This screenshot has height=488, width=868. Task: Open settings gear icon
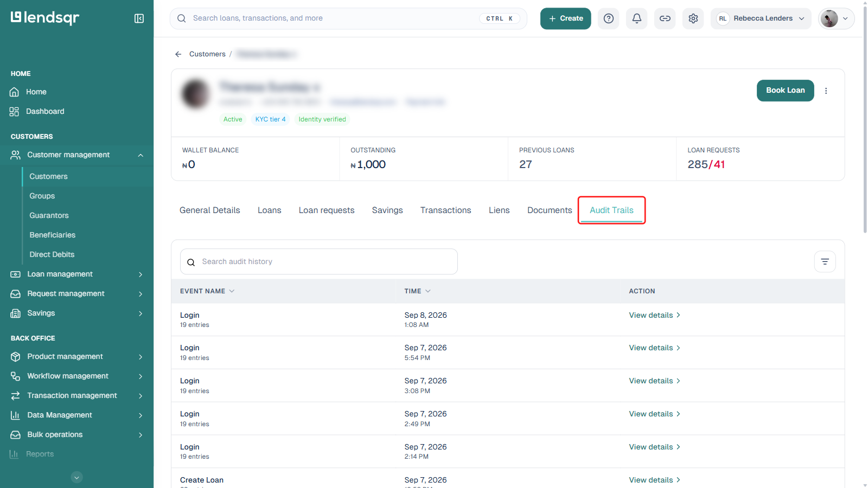tap(693, 18)
